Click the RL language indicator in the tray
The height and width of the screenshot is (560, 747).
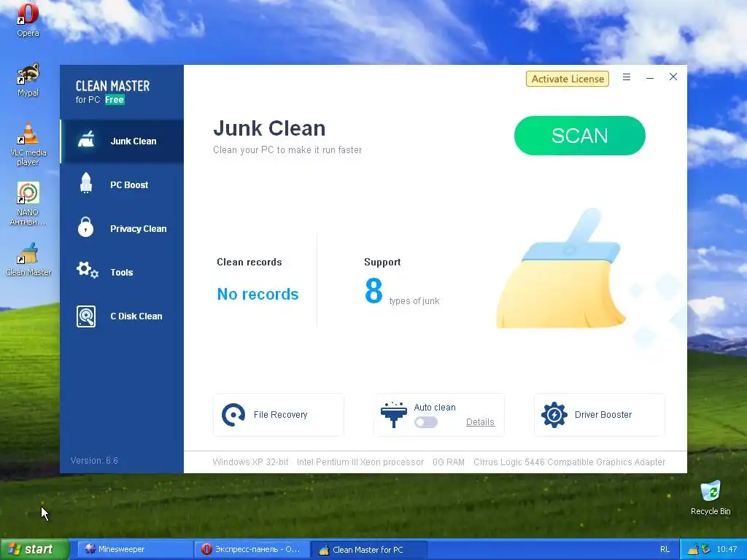click(x=665, y=550)
